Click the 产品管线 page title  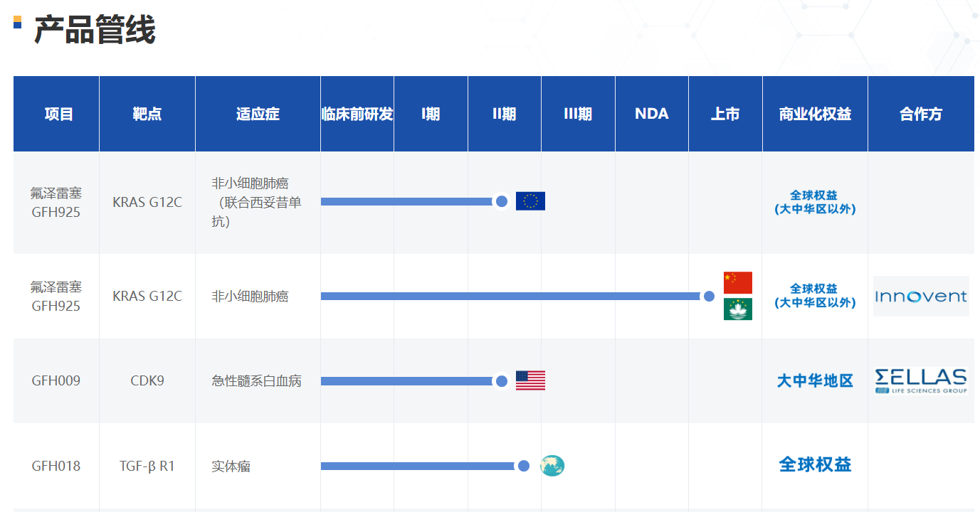point(95,30)
